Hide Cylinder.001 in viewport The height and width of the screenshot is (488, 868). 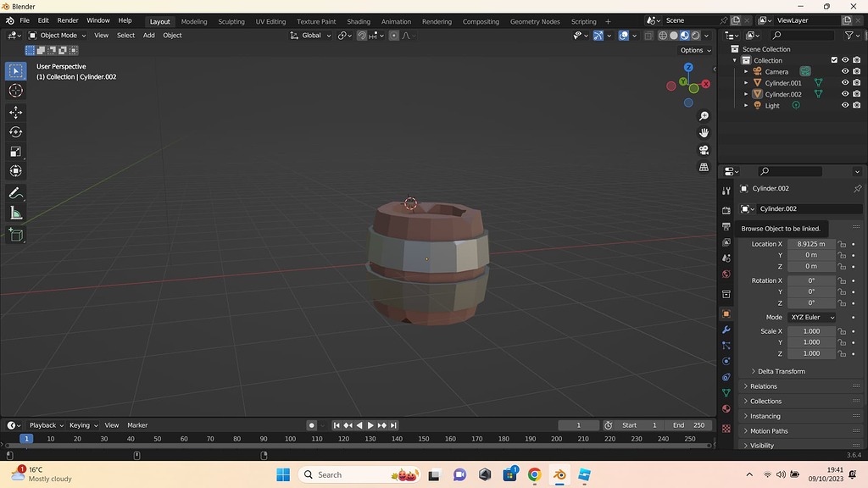[845, 82]
